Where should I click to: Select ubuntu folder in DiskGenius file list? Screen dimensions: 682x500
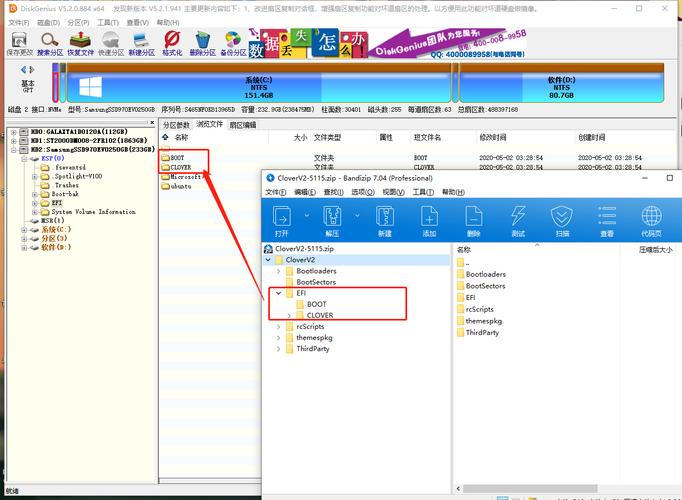coord(177,187)
